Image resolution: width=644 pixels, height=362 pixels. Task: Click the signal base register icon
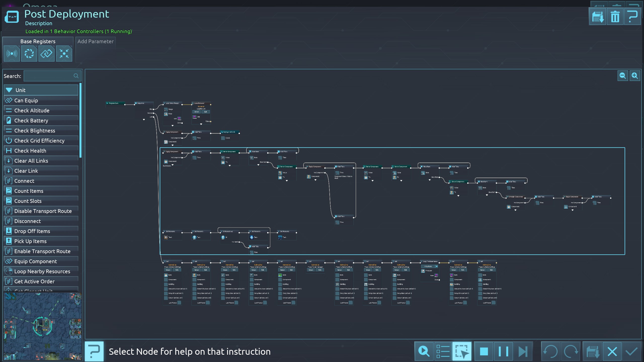pos(12,54)
